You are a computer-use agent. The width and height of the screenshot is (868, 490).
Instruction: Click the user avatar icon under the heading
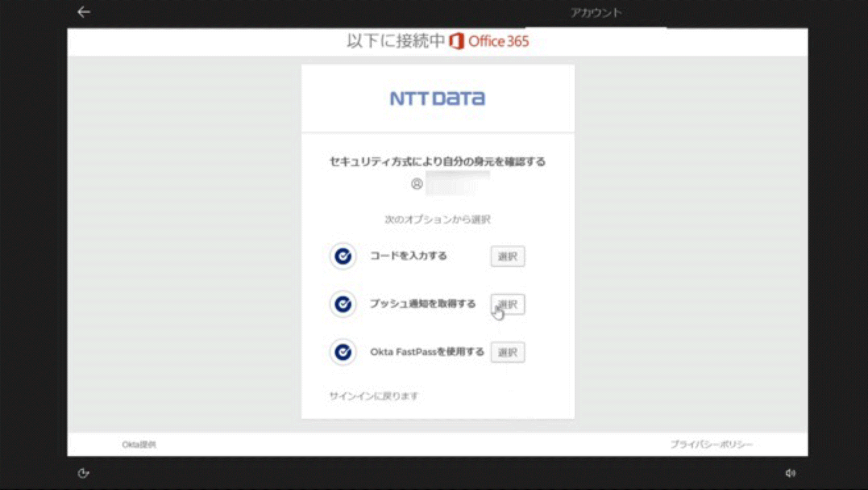417,184
